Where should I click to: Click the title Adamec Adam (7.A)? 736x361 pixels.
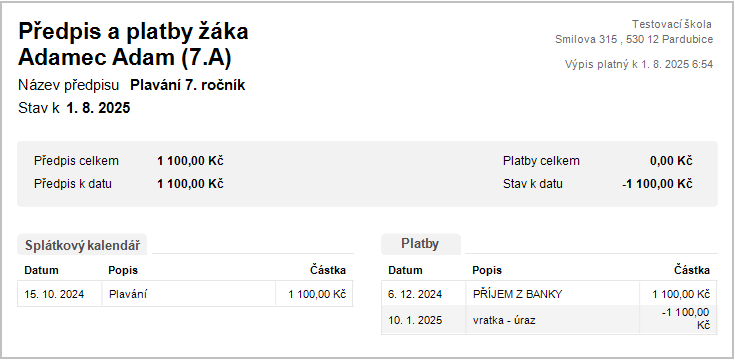tap(125, 58)
